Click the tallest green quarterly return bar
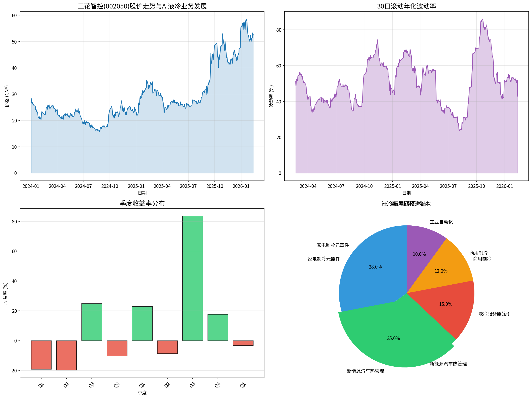This screenshot has width=532, height=399. tap(192, 278)
